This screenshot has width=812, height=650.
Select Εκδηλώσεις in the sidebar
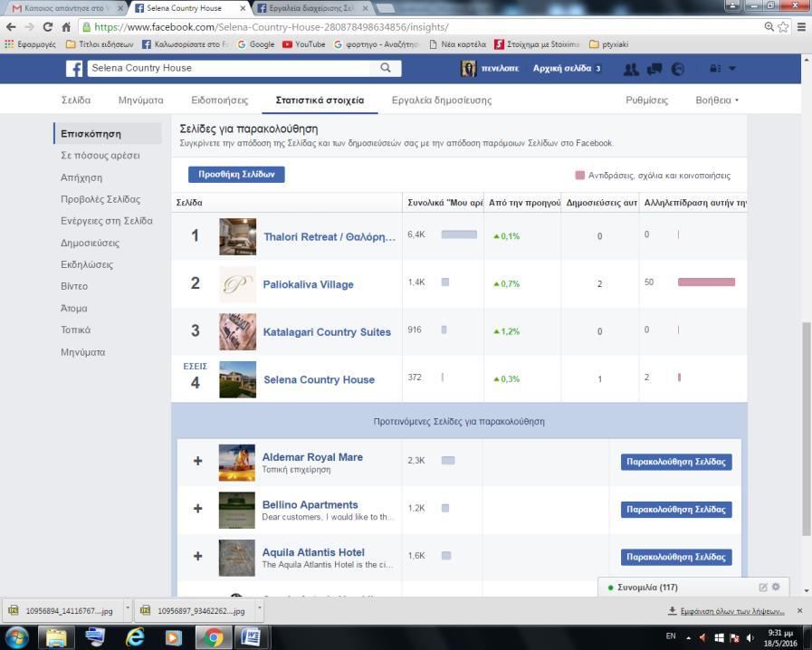pos(87,264)
